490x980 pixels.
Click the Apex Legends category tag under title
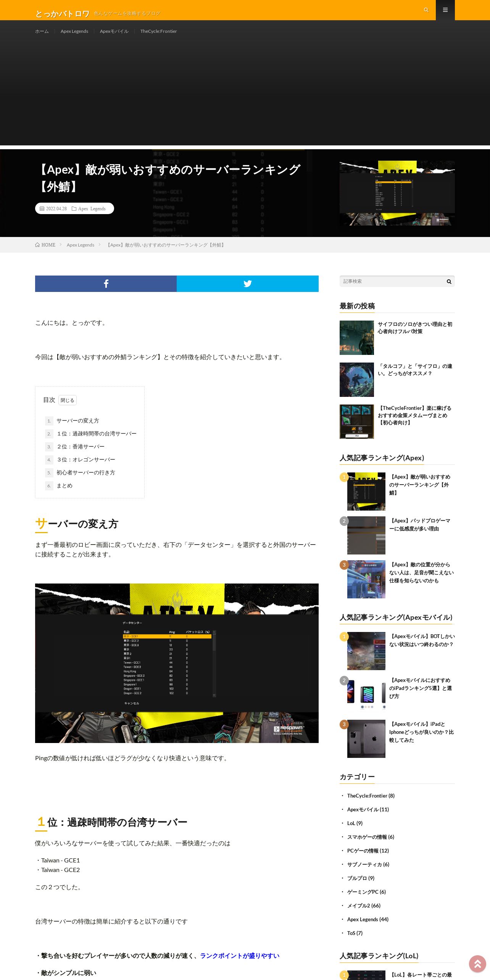tap(92, 209)
